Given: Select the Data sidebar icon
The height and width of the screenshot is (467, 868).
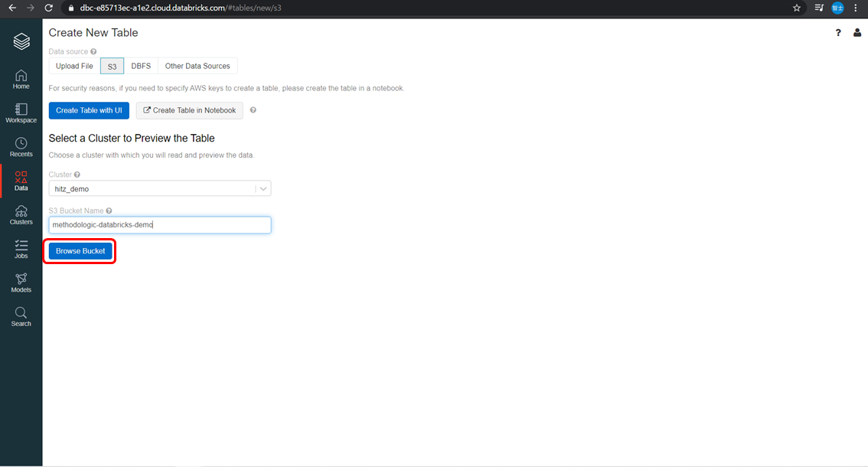Looking at the screenshot, I should pos(21,181).
